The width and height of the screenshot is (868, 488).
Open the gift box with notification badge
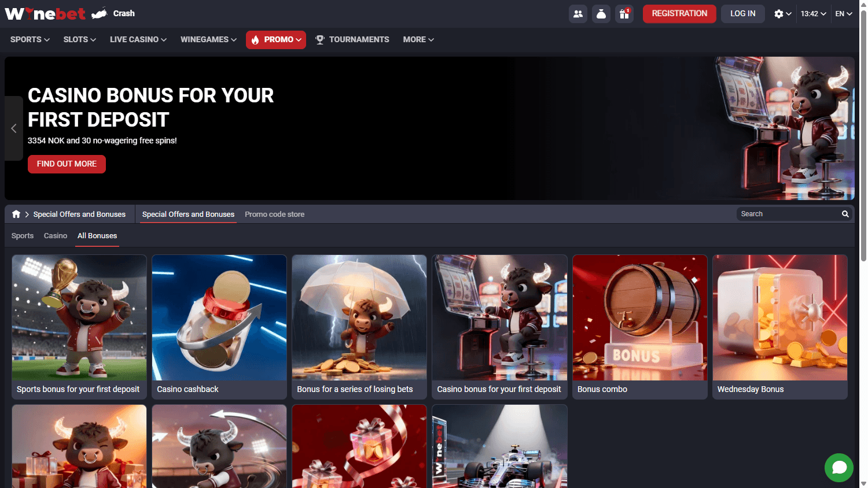(624, 13)
